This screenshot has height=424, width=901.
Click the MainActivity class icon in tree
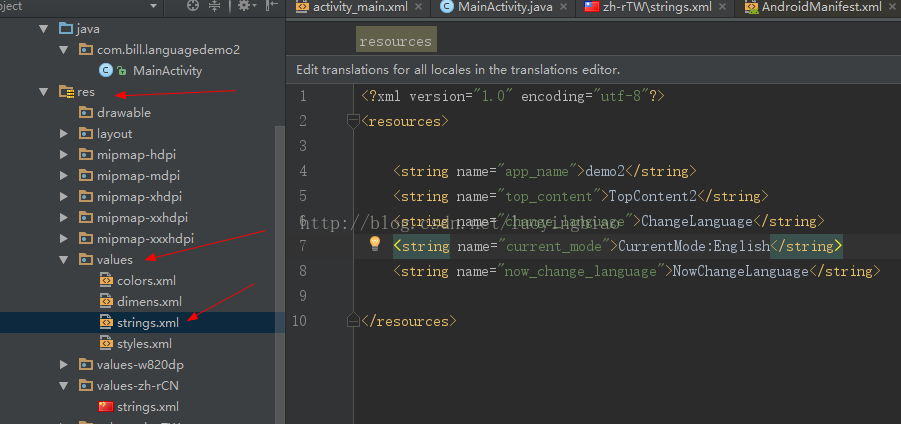pyautogui.click(x=105, y=71)
